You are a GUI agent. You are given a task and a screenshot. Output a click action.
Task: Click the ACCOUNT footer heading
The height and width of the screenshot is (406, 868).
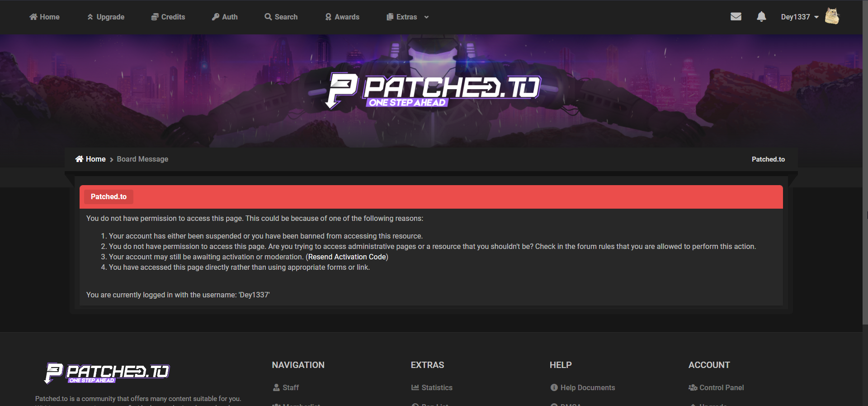tap(709, 365)
